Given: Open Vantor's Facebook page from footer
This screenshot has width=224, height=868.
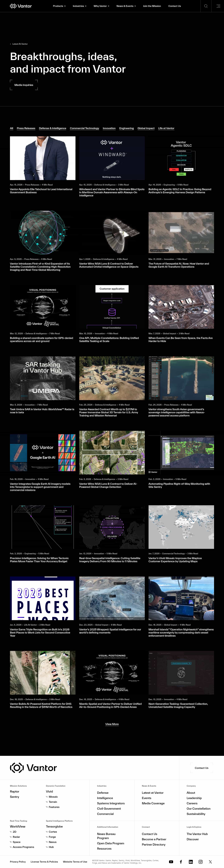Looking at the screenshot, I should [181, 862].
